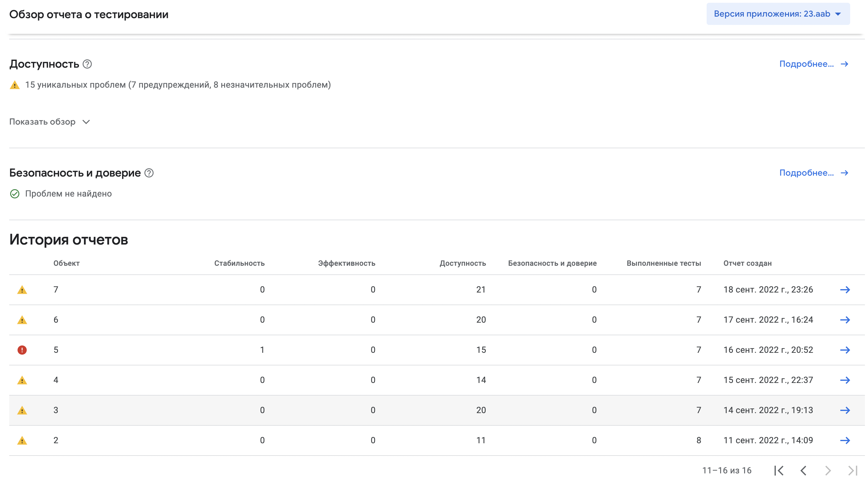Click warning icon in object 6 row
The image size is (868, 486).
point(22,320)
